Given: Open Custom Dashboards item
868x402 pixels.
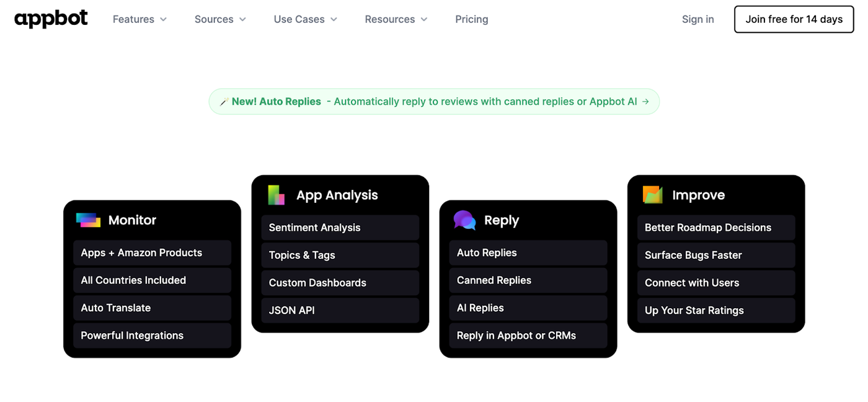Looking at the screenshot, I should [340, 283].
